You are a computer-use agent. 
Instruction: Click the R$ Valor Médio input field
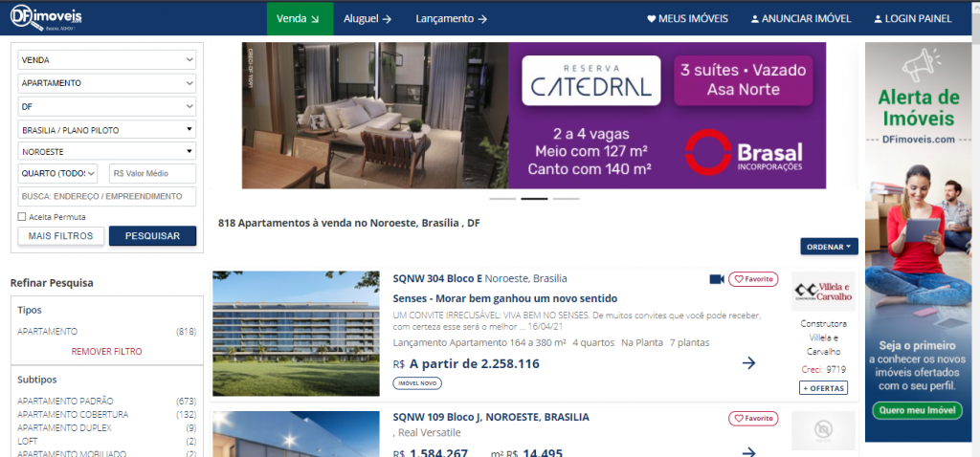[152, 174]
